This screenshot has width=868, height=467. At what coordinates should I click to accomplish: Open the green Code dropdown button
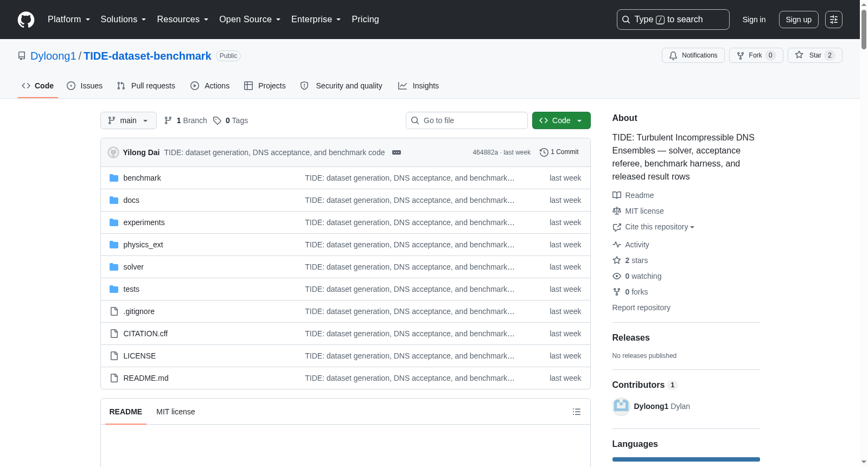(x=561, y=120)
